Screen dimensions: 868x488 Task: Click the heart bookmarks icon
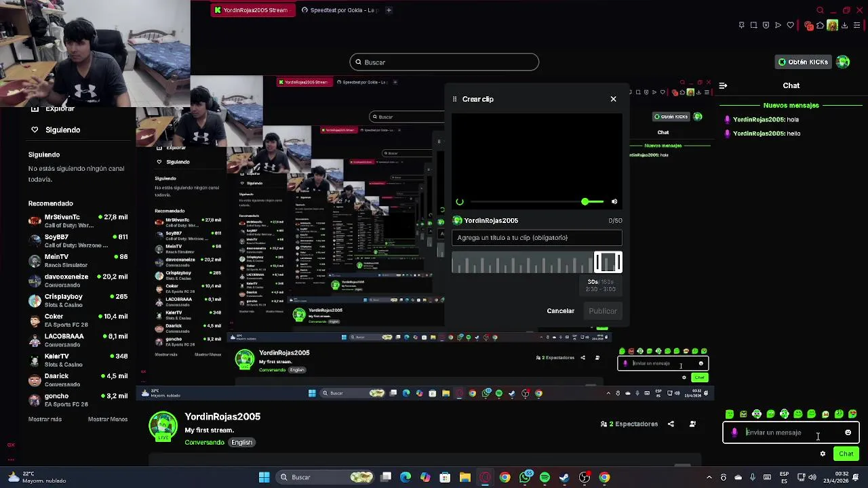pyautogui.click(x=790, y=26)
